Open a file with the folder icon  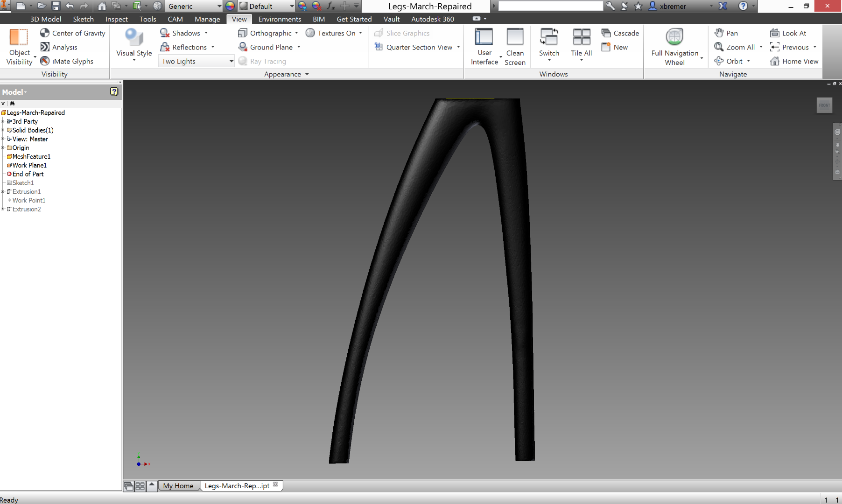pyautogui.click(x=42, y=6)
